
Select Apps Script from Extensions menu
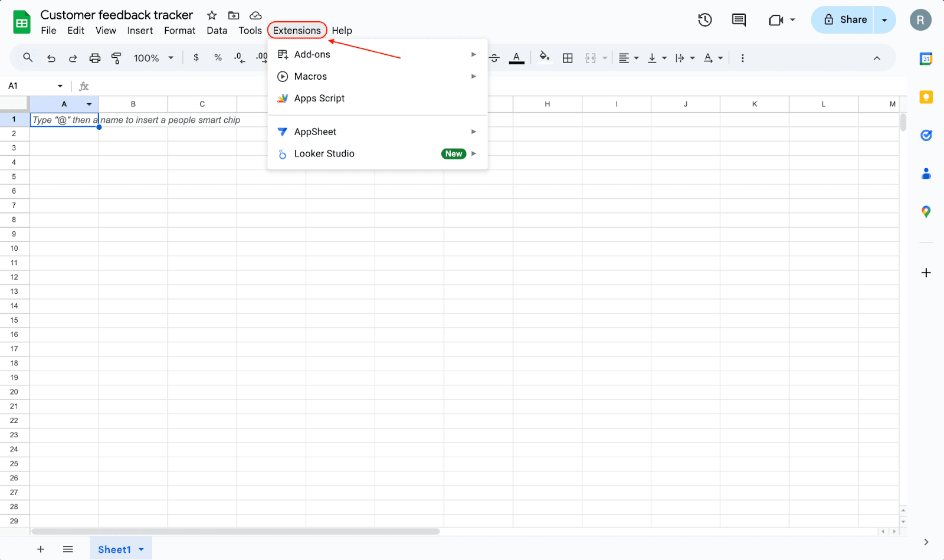coord(319,99)
